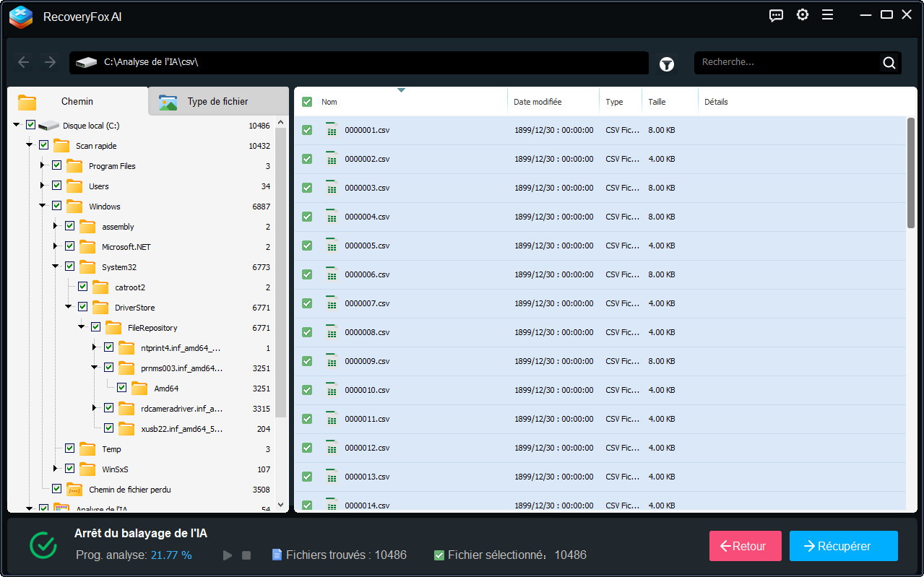
Task: Uncheck the Windows folder checkbox
Action: coord(56,206)
